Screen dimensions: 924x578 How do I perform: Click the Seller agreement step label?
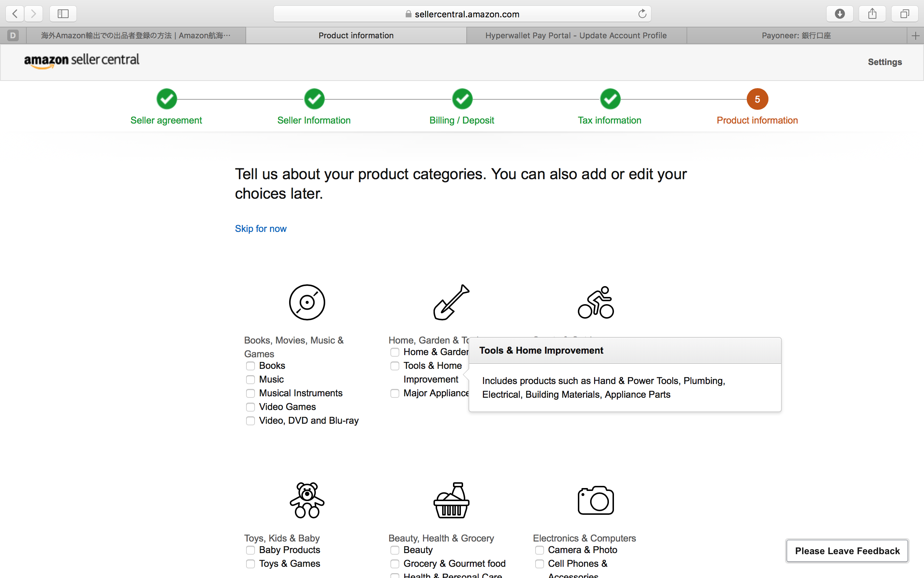pyautogui.click(x=166, y=120)
